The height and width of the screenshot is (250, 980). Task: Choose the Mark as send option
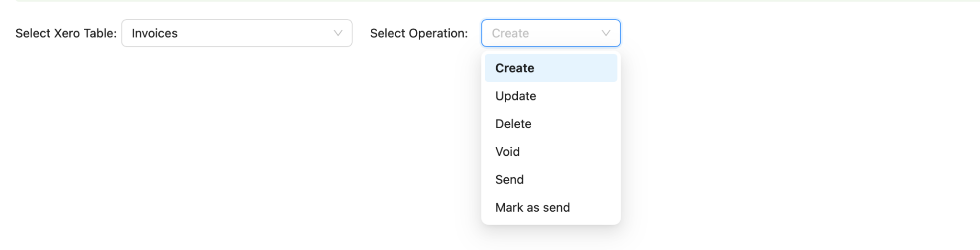click(551, 207)
